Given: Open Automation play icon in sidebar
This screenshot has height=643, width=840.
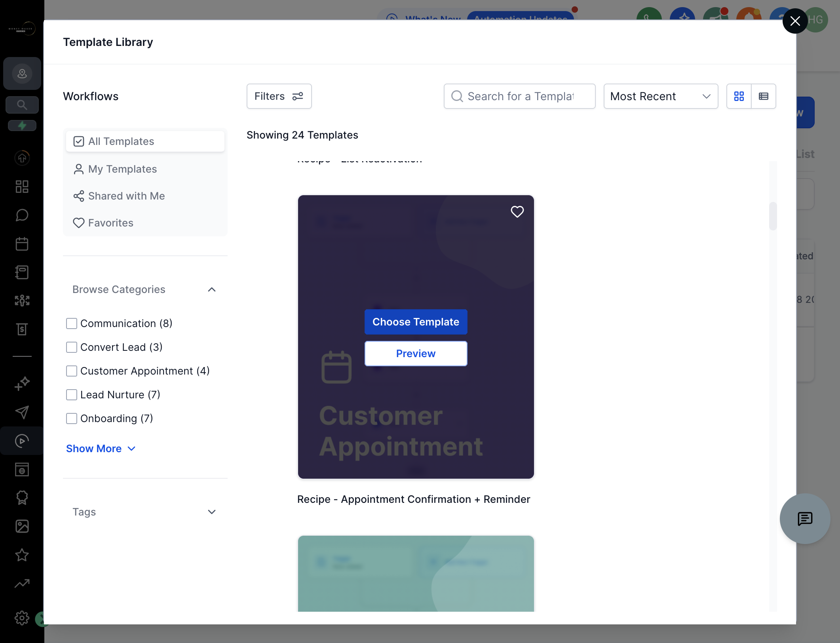Looking at the screenshot, I should [x=22, y=441].
